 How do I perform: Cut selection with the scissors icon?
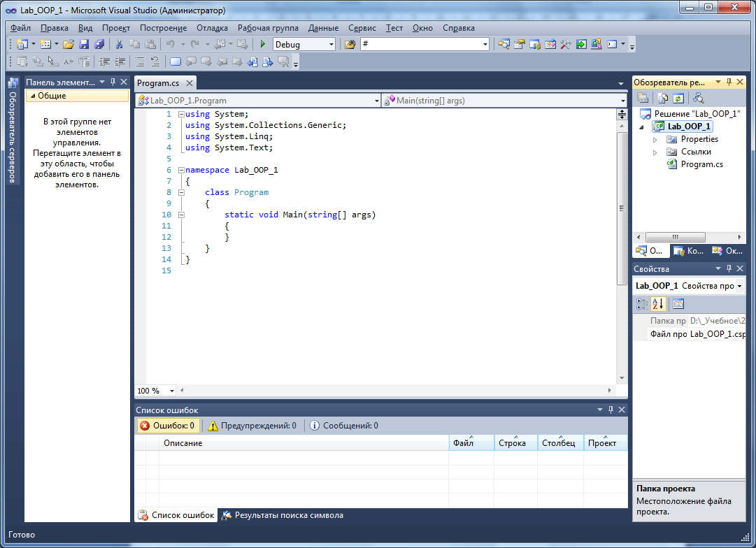click(119, 44)
